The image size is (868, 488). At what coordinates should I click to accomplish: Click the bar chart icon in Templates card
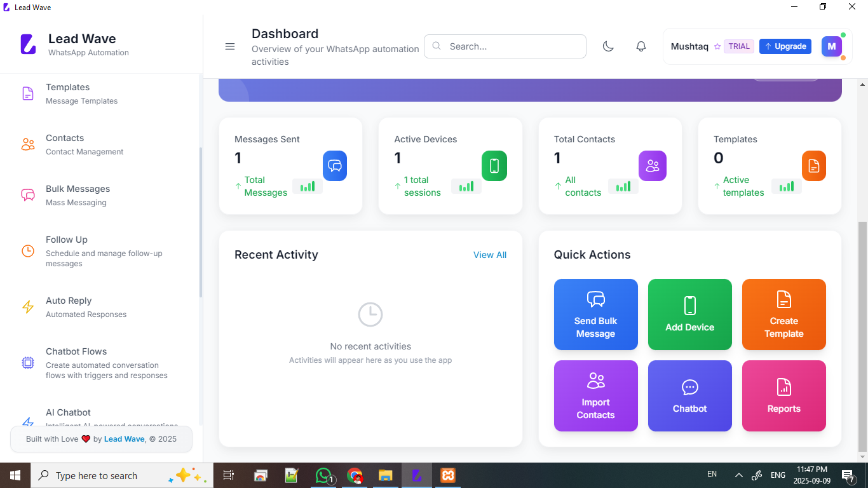[x=787, y=186]
